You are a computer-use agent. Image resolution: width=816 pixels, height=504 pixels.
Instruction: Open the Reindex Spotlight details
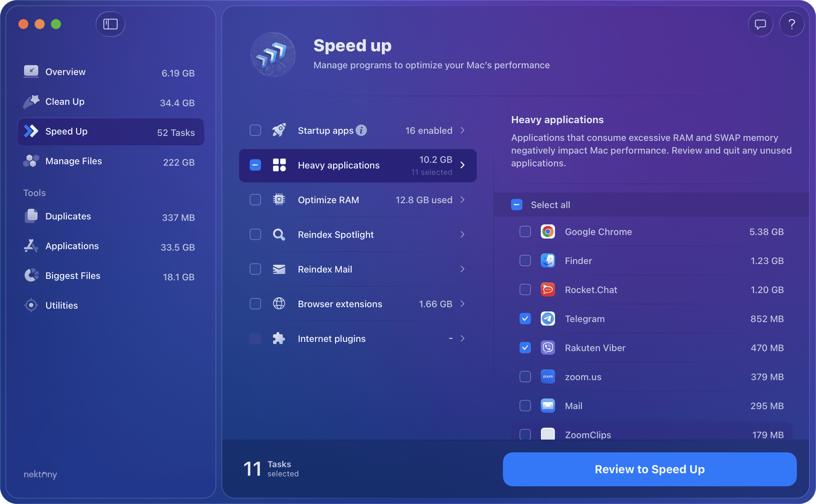tap(463, 234)
